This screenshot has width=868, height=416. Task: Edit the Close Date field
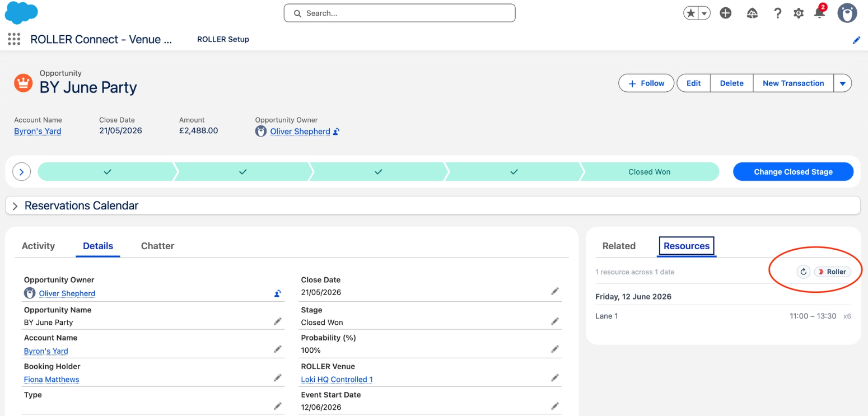(x=554, y=291)
